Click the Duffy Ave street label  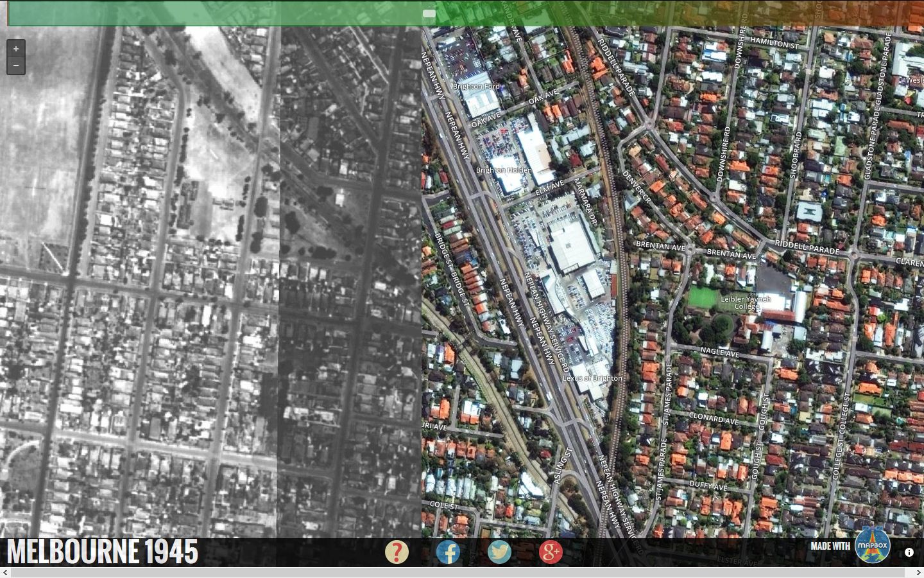click(708, 486)
